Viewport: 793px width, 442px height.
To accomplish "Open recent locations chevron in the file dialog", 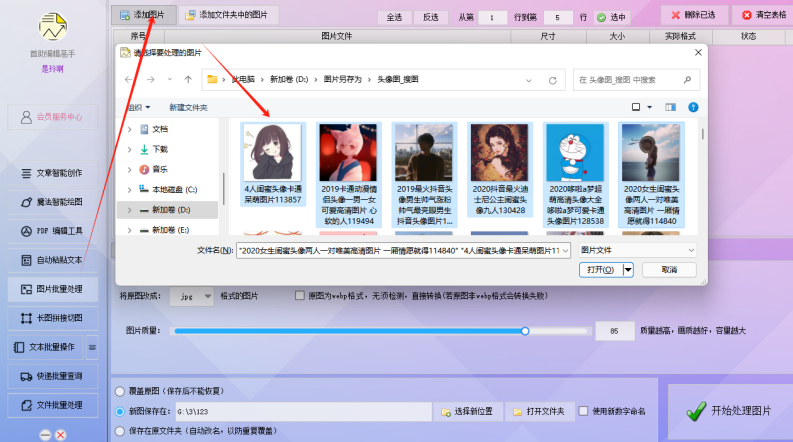I will (x=169, y=79).
